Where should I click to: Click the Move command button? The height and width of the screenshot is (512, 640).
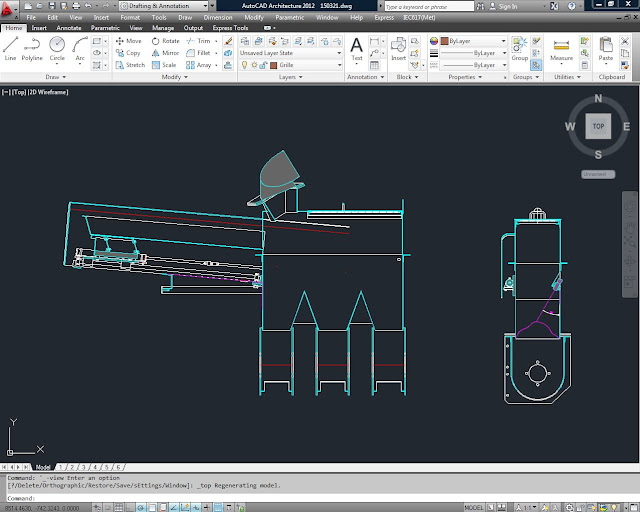(x=128, y=41)
